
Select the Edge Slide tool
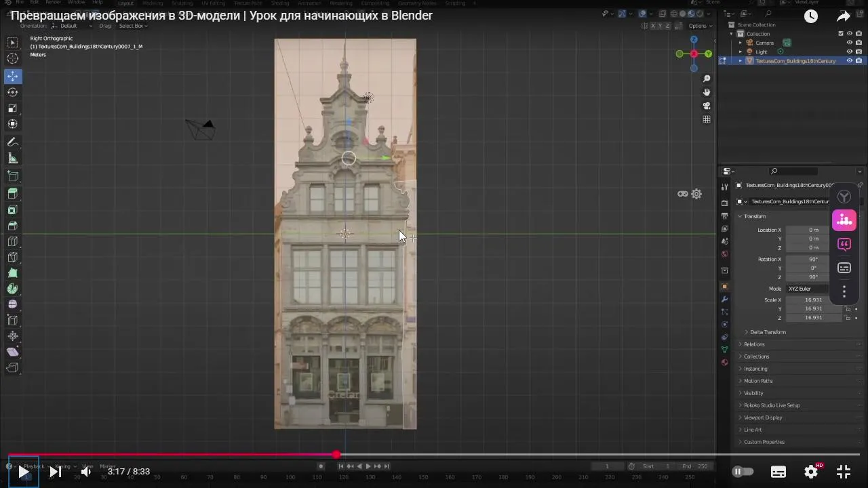point(13,320)
